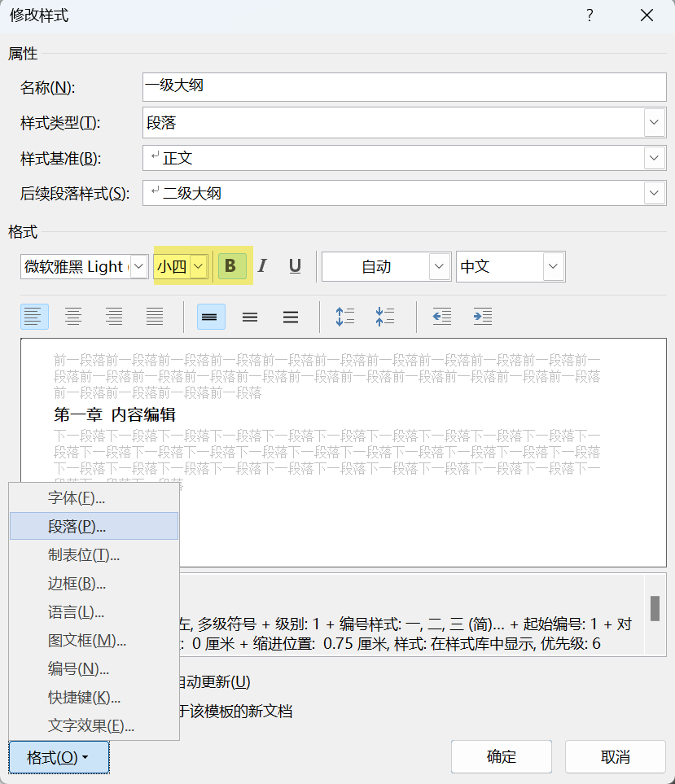Open font size dropdown 小四
The image size is (675, 784).
[x=199, y=266]
